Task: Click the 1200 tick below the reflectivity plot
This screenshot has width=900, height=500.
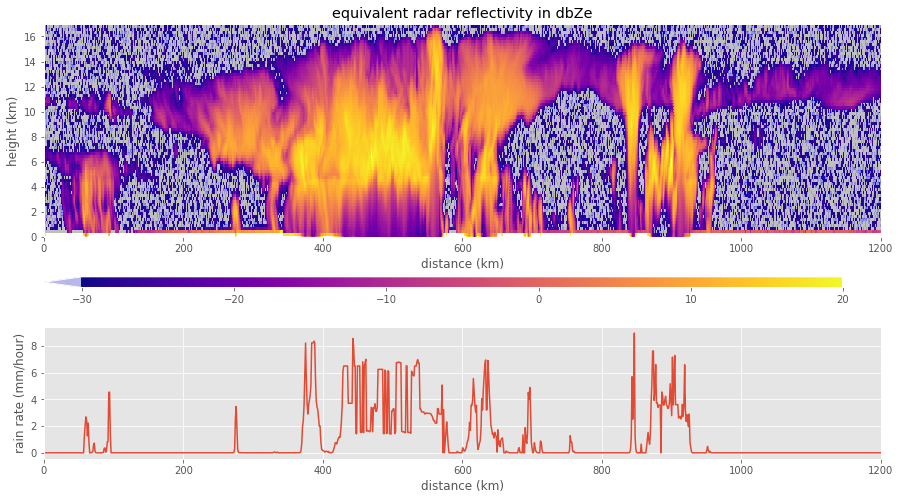Action: tap(880, 248)
